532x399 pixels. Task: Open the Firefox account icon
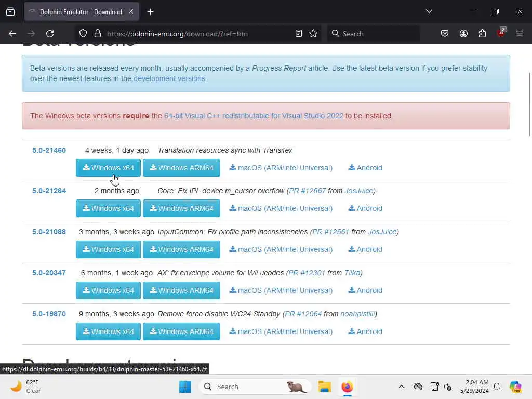coord(463,33)
